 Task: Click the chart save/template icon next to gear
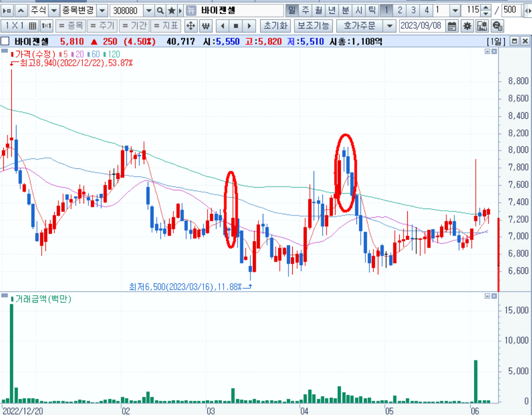482,26
